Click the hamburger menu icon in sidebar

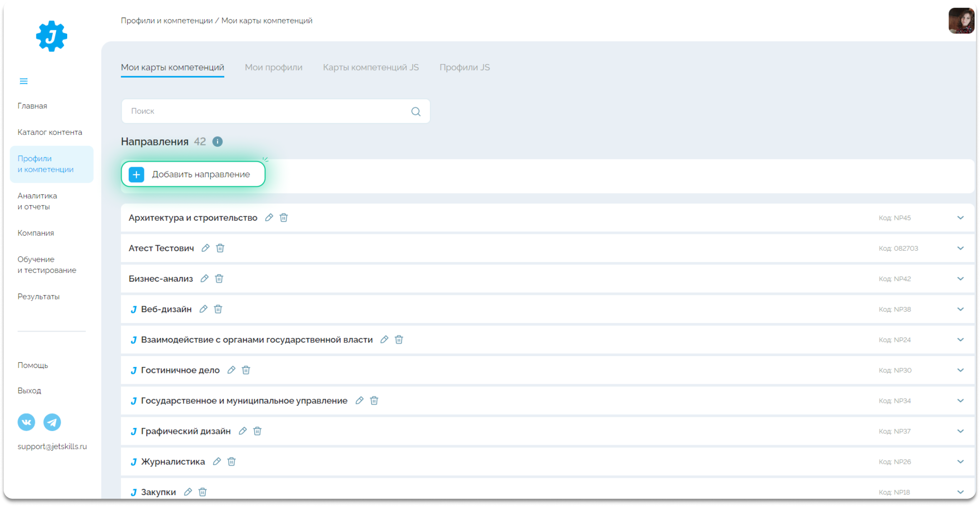(24, 81)
